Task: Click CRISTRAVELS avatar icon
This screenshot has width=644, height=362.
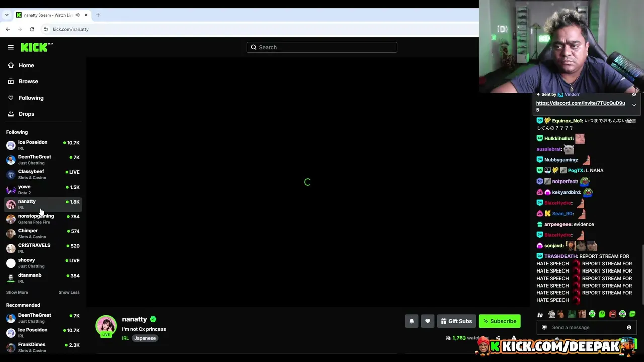Action: [11, 248]
